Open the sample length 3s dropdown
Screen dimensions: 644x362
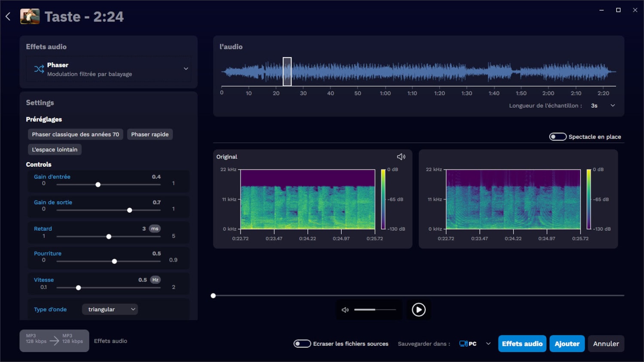pos(603,106)
